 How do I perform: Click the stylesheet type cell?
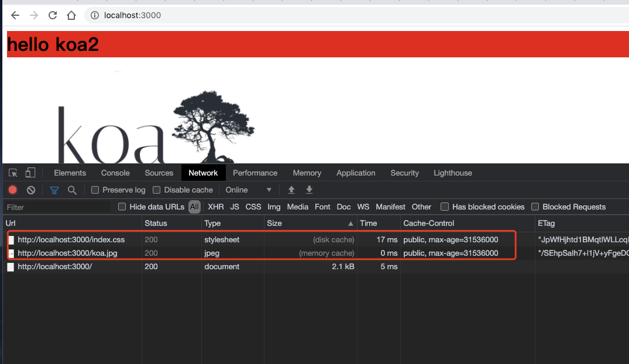tap(222, 239)
